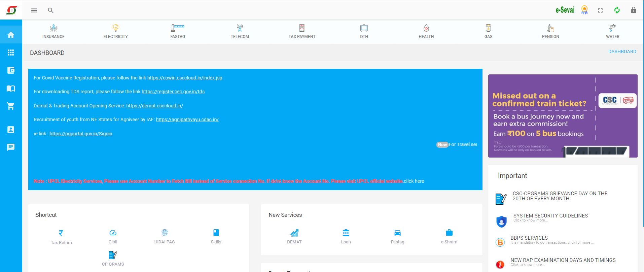The image size is (644, 272).
Task: Open the chat message sidebar icon
Action: pyautogui.click(x=11, y=147)
